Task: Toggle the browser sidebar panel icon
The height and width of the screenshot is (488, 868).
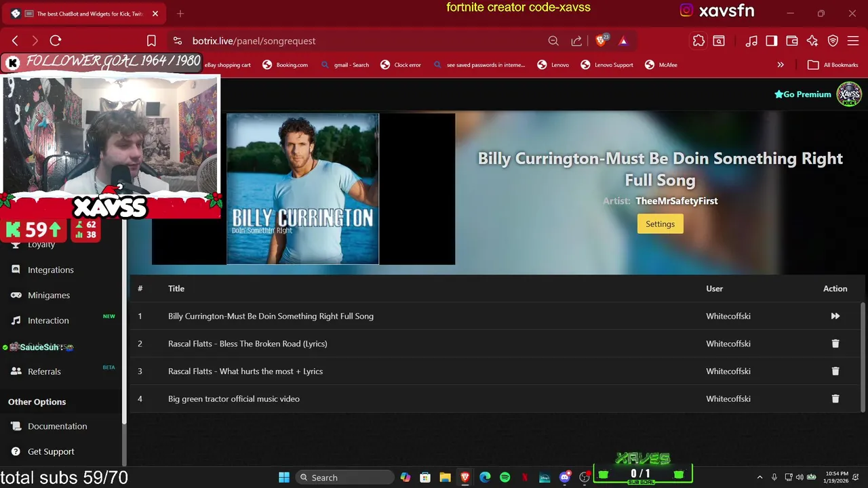Action: (772, 41)
